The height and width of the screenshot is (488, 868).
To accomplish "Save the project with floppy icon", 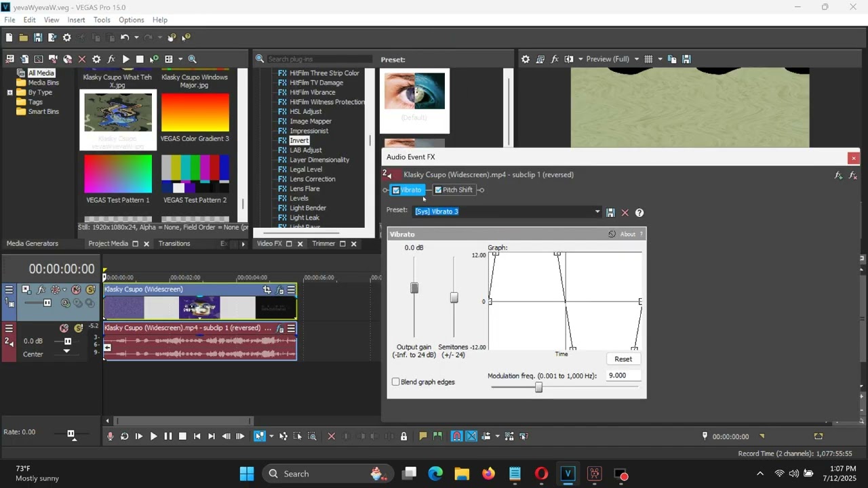I will 38,37.
